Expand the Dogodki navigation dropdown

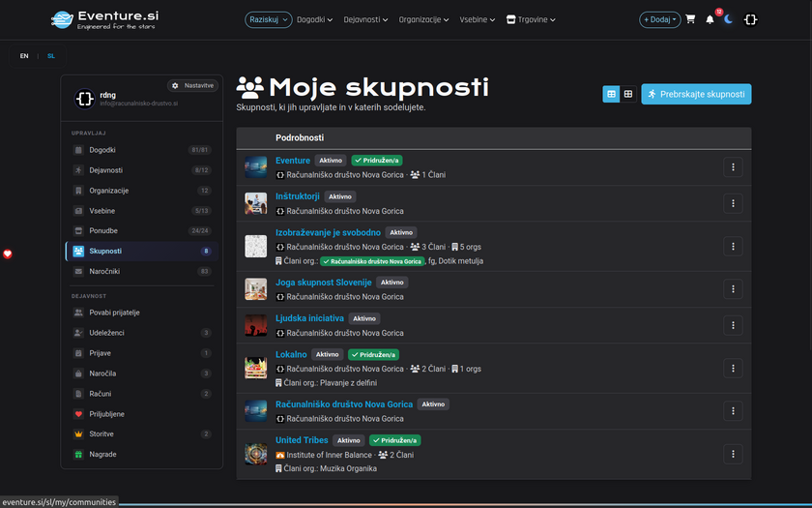(315, 19)
